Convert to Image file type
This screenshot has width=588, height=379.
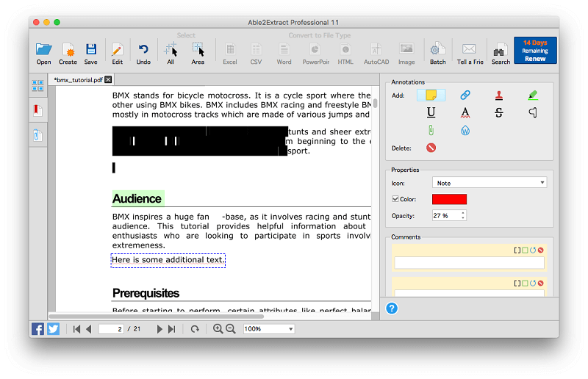point(406,54)
